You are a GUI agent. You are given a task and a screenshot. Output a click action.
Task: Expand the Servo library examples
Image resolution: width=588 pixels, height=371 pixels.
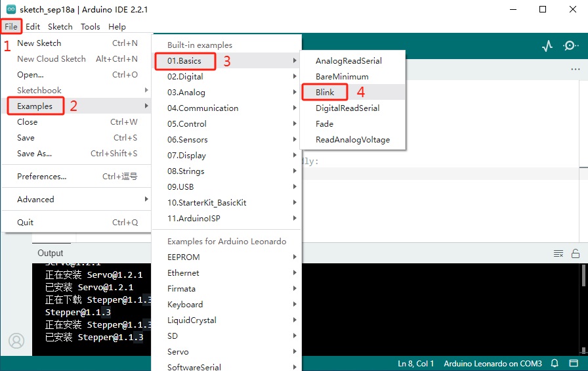click(226, 351)
